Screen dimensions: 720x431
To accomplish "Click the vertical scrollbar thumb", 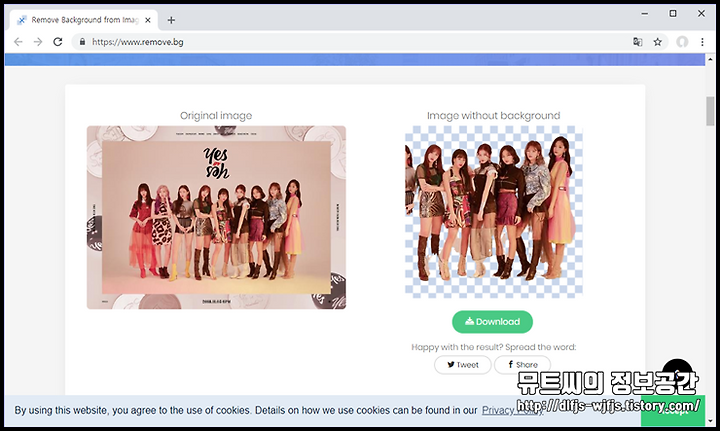I will [710, 111].
